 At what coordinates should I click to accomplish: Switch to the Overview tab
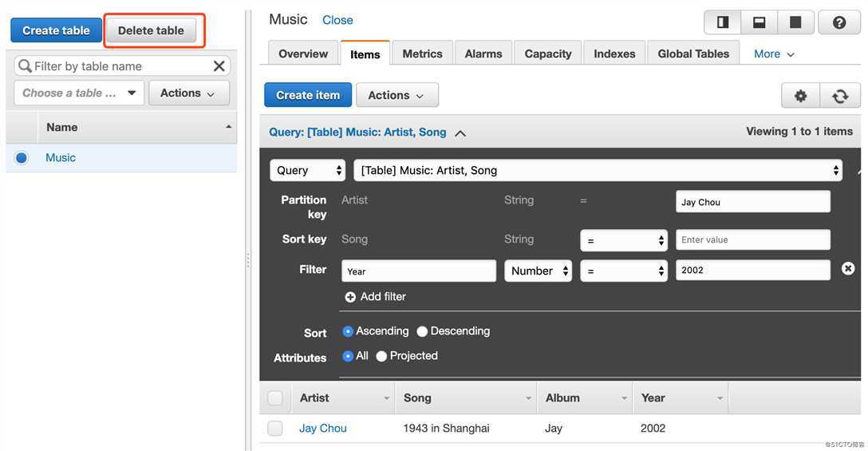tap(303, 53)
